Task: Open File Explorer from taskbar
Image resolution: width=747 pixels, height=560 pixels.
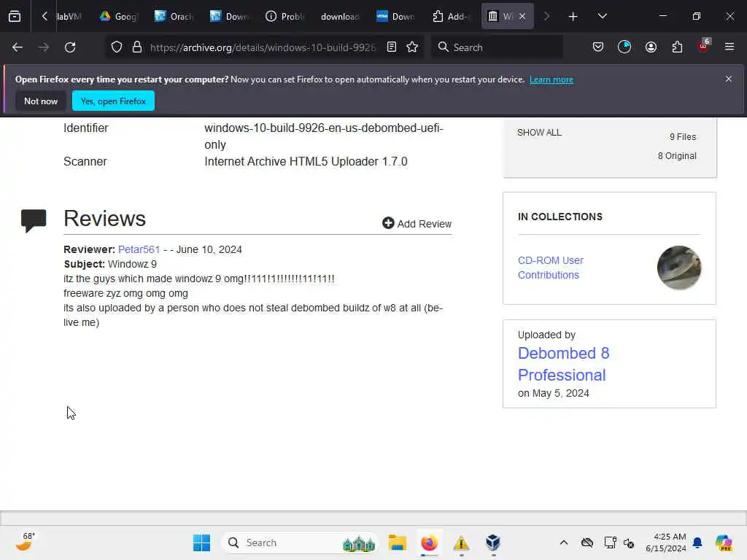Action: tap(397, 542)
